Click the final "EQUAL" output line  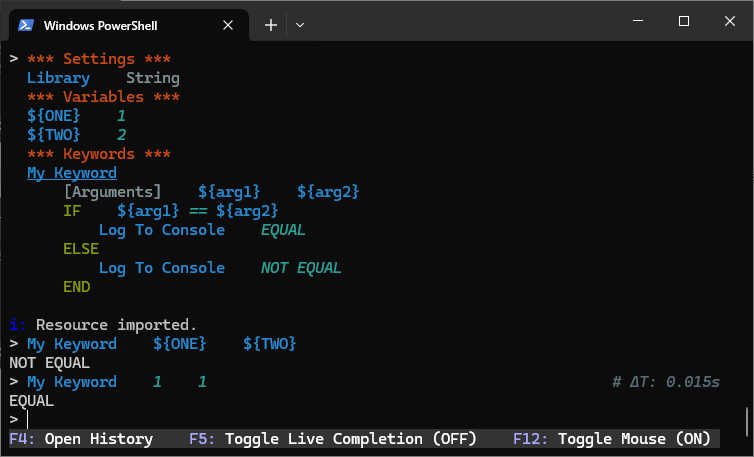pyautogui.click(x=31, y=401)
